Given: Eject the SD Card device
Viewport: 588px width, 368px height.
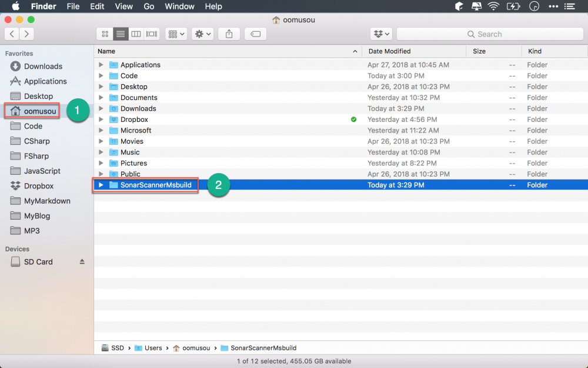Looking at the screenshot, I should pos(82,261).
